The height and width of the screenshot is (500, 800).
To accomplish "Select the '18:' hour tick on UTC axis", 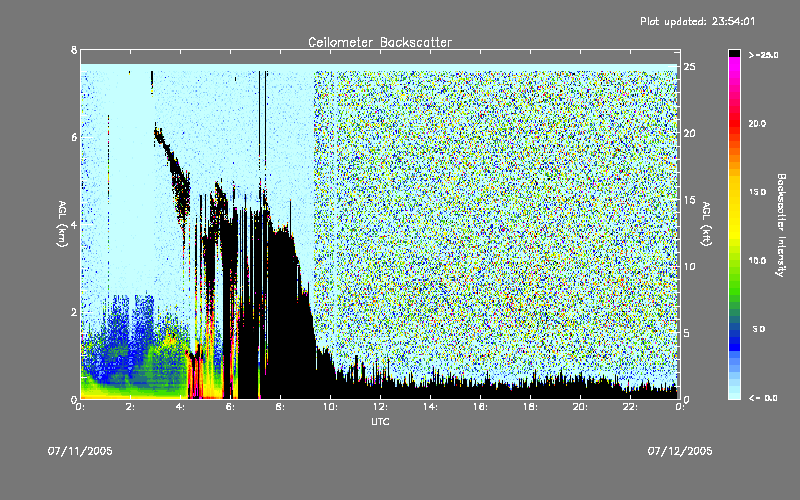I will [530, 407].
